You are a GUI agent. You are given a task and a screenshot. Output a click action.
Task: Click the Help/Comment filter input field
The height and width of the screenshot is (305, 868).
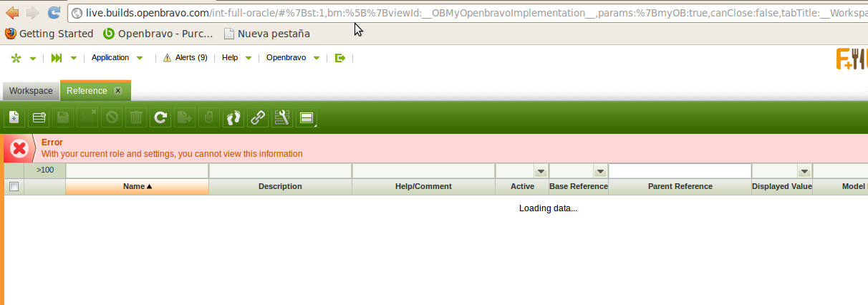(423, 171)
